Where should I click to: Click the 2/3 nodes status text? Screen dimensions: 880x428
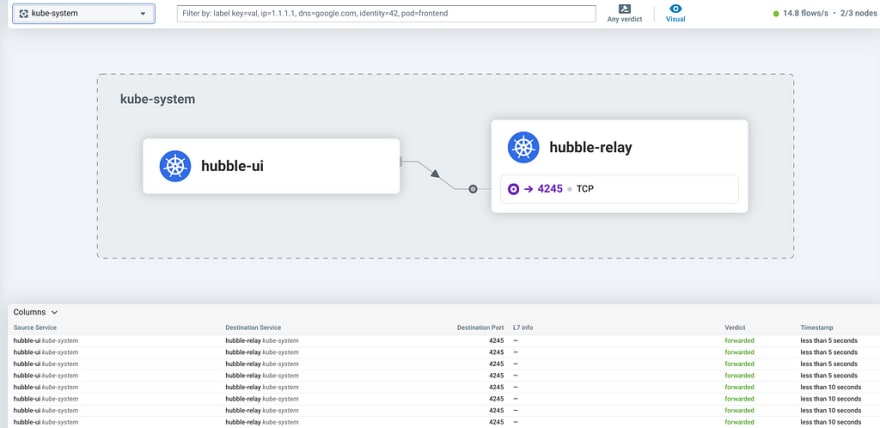pyautogui.click(x=858, y=13)
